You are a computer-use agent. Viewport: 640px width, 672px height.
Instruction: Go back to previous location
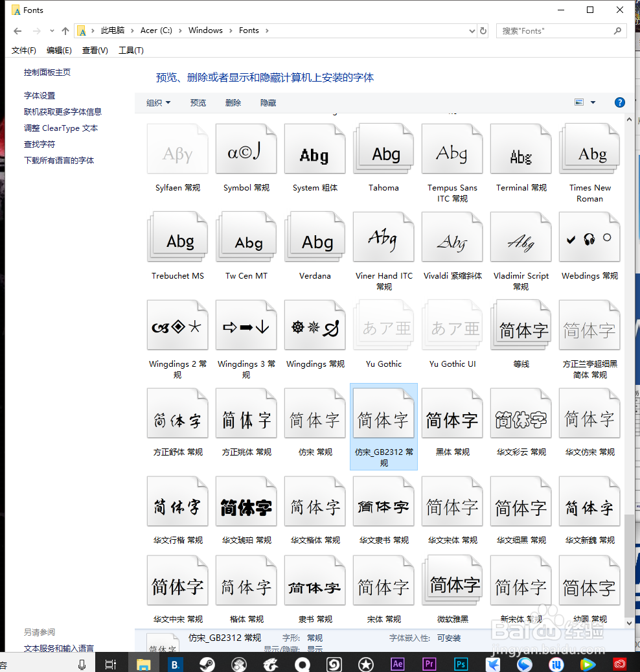click(x=17, y=31)
